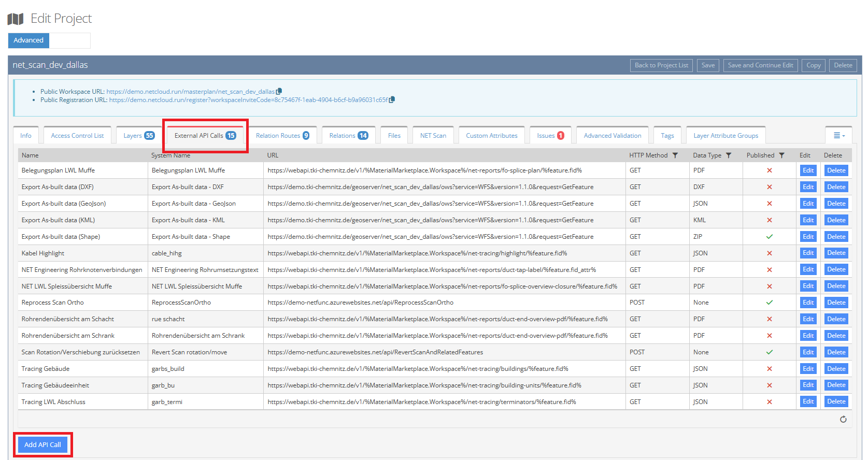Click the HTTP Method filter icon
The image size is (868, 460).
(x=675, y=155)
